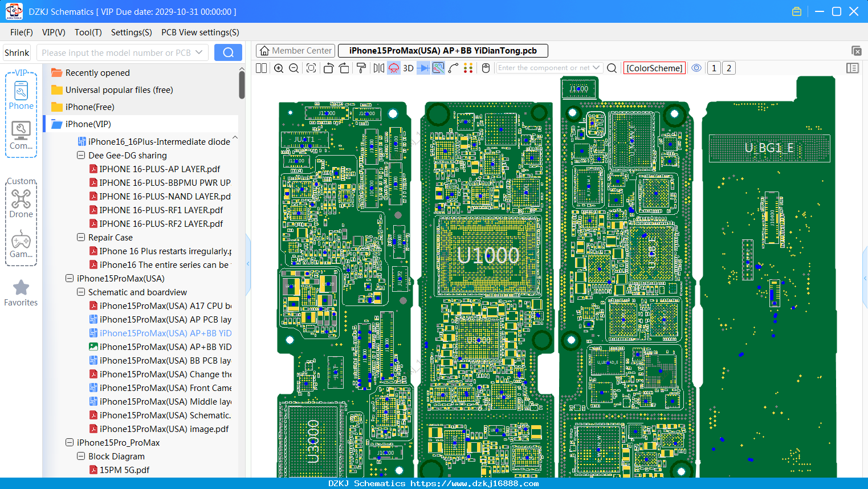868x489 pixels.
Task: Toggle the eye visibility icon
Action: tap(696, 68)
